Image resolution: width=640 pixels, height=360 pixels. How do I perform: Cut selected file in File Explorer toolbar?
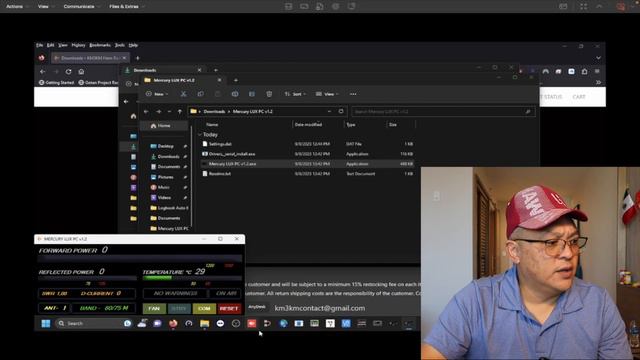[184, 94]
